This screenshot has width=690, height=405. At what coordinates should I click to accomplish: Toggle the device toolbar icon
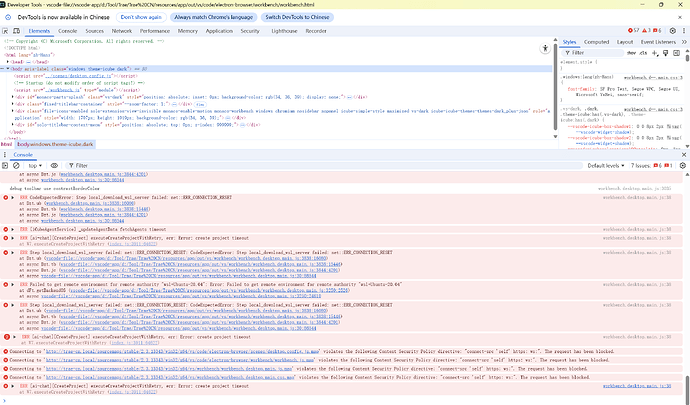coord(16,31)
